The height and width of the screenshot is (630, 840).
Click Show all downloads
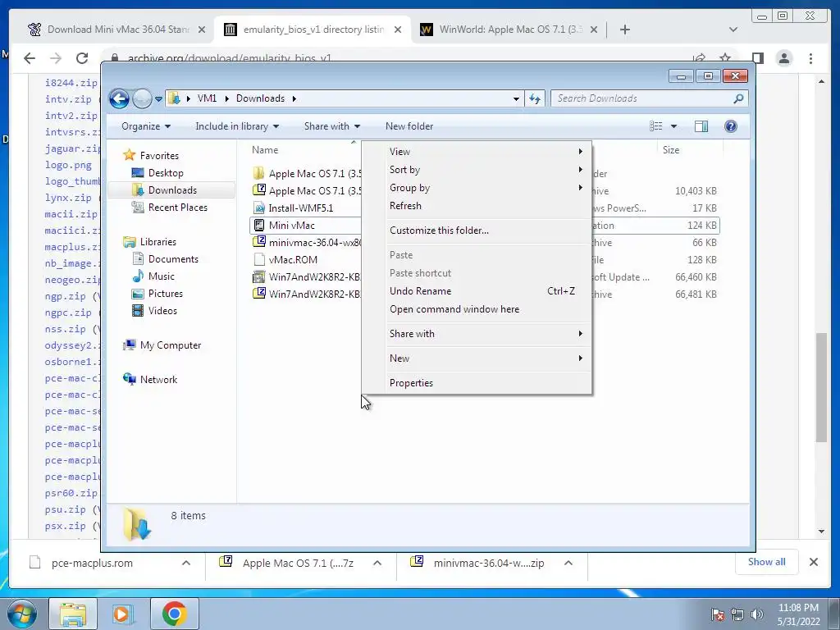(x=767, y=562)
